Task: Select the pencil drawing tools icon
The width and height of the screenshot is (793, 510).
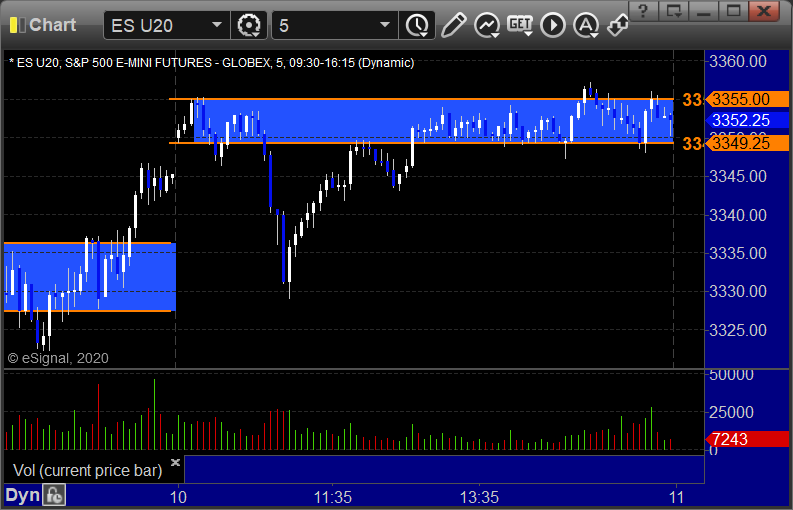Action: [453, 25]
